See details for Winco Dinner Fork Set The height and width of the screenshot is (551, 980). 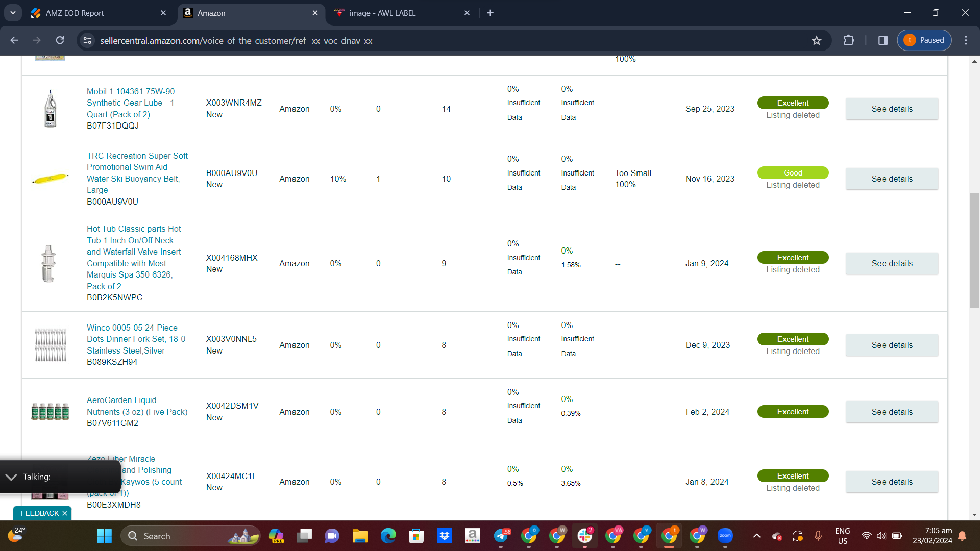[x=892, y=345]
